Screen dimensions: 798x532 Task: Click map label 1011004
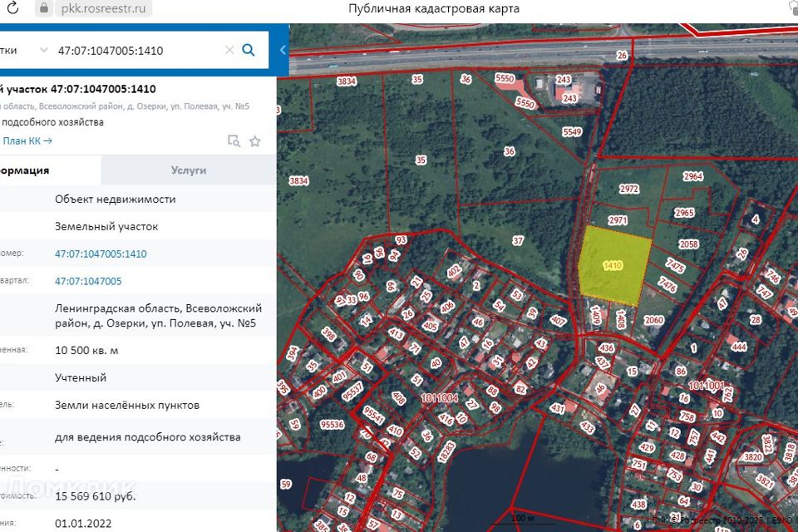click(440, 398)
